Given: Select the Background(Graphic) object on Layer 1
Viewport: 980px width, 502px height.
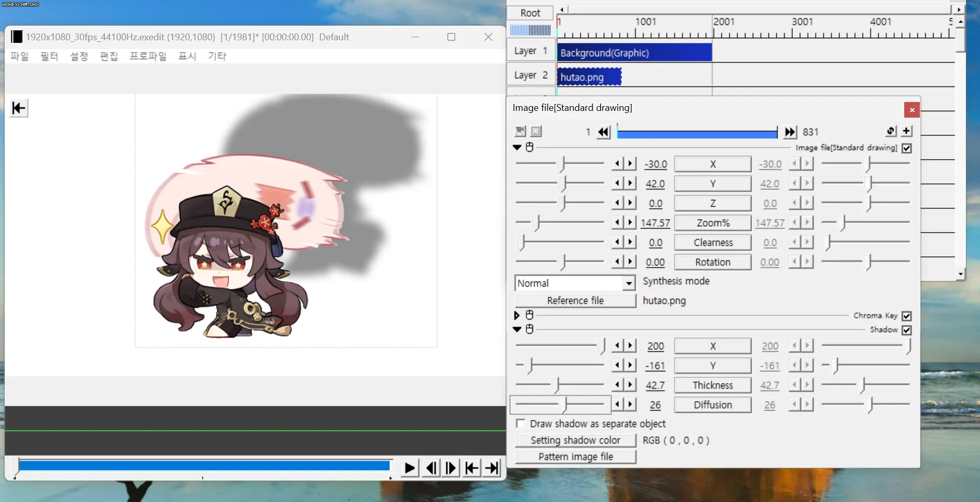Looking at the screenshot, I should [635, 53].
